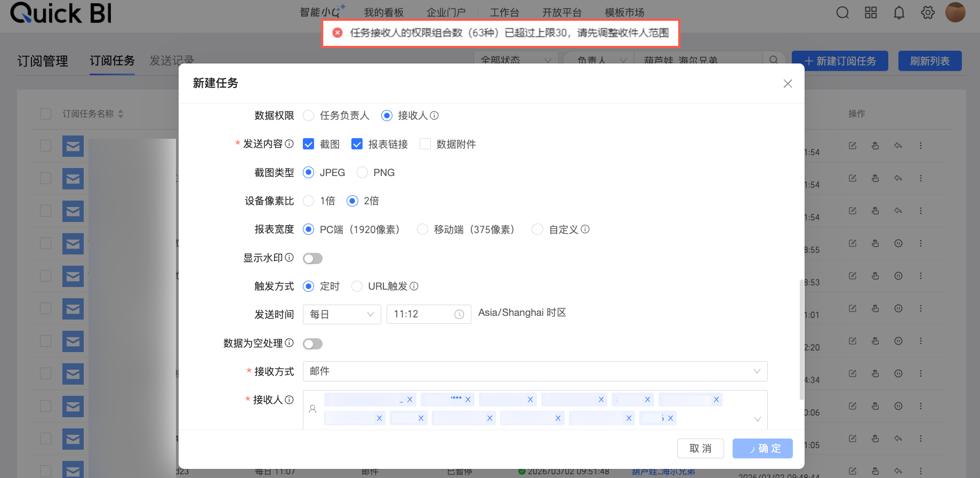This screenshot has height=478, width=980.
Task: Open the global search icon in top bar
Action: click(x=842, y=12)
